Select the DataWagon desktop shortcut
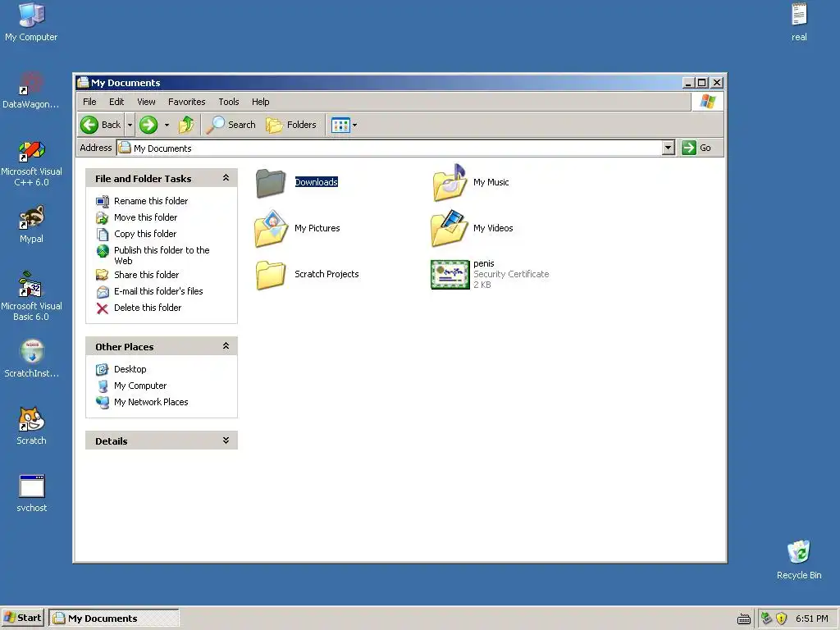The height and width of the screenshot is (630, 840). (31, 83)
